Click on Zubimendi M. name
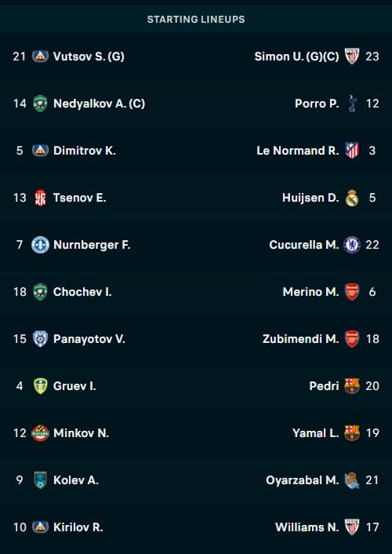 pos(300,339)
